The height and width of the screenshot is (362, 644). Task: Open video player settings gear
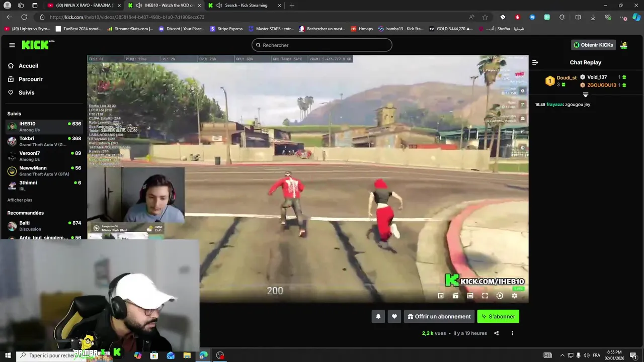(x=514, y=296)
